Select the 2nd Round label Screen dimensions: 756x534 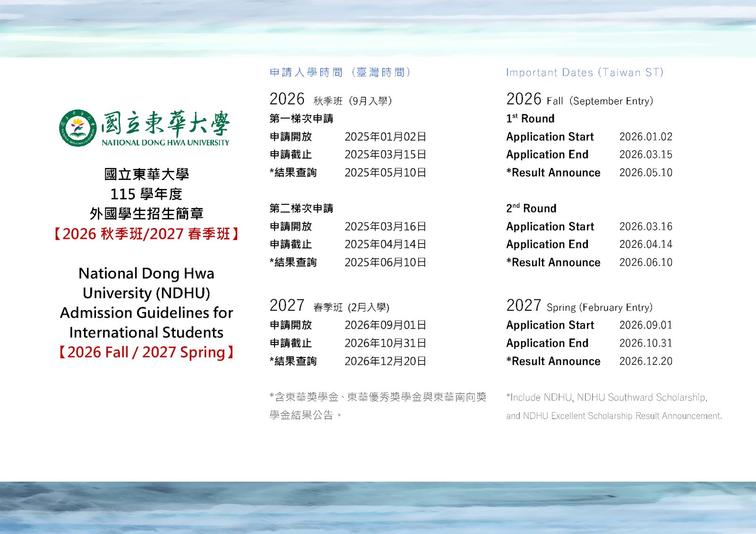coord(531,208)
